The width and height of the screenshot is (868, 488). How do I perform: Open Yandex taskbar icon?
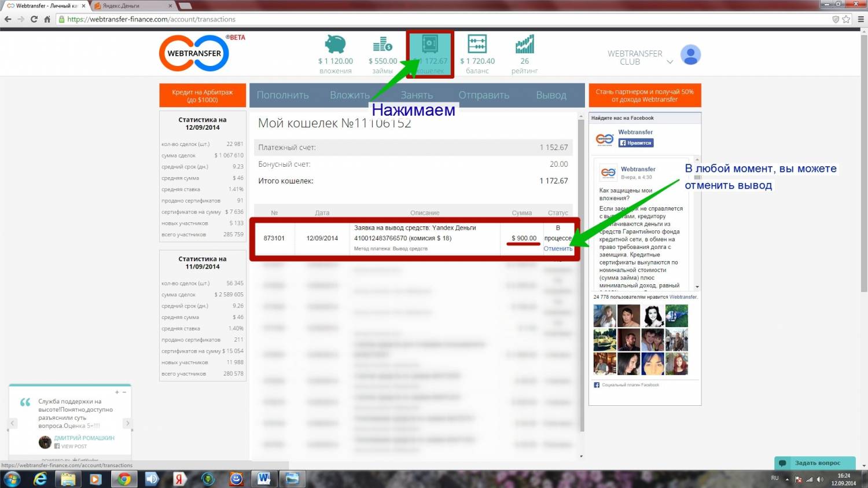click(180, 479)
